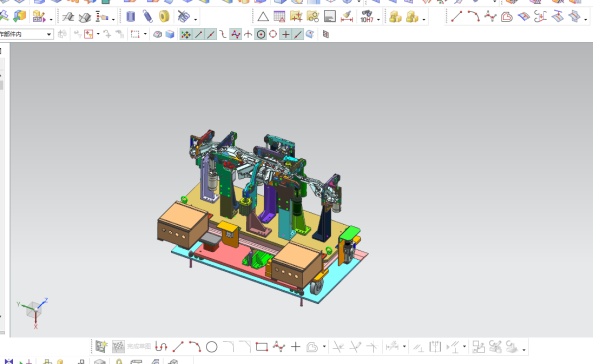
Task: Toggle midpoint snap option
Action: click(x=211, y=34)
